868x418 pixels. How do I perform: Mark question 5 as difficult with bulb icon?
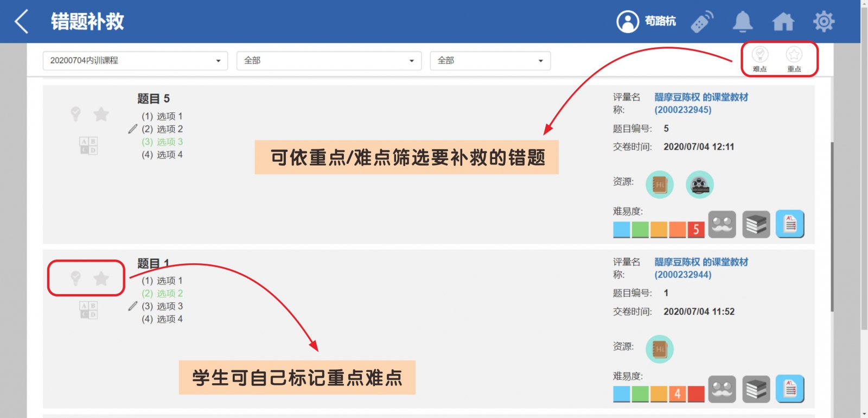76,113
